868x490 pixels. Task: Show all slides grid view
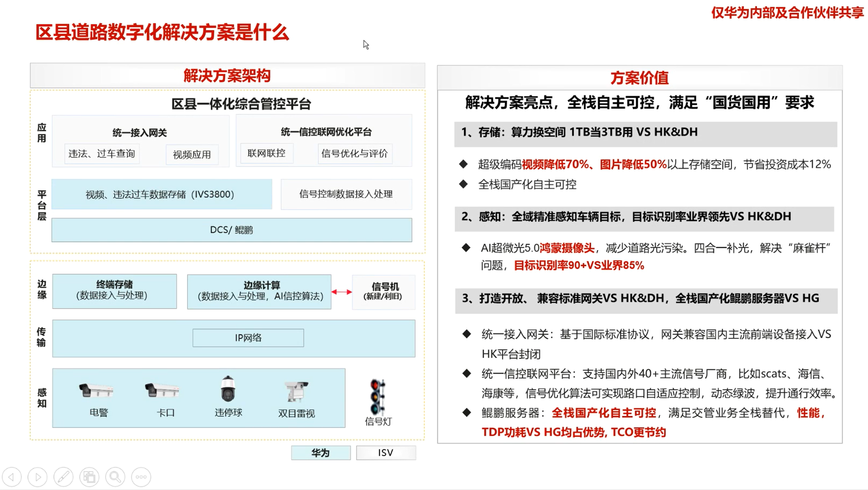tap(89, 477)
